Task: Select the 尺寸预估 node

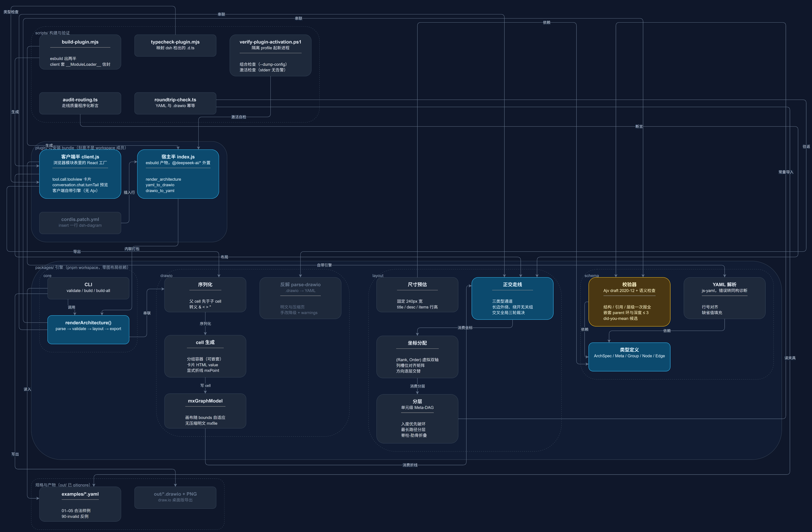Action: coord(417,294)
